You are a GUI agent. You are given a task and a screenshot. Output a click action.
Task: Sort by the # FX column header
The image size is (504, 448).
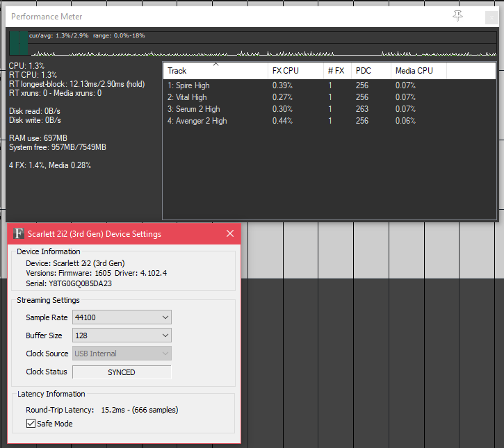coord(337,71)
